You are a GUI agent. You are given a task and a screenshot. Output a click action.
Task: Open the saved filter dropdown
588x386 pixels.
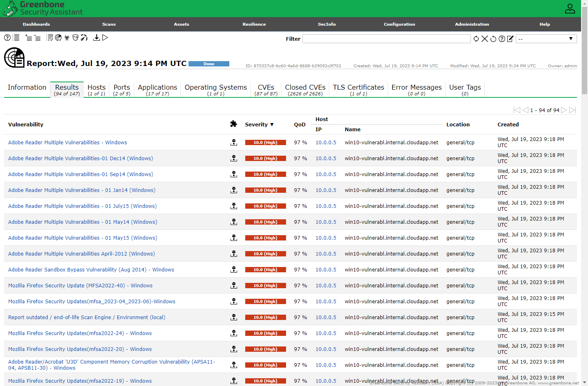pos(546,39)
